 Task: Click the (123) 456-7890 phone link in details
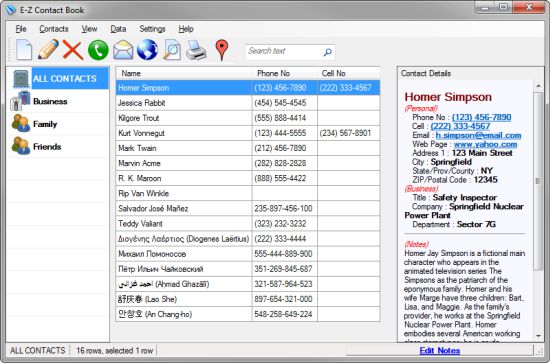point(481,117)
